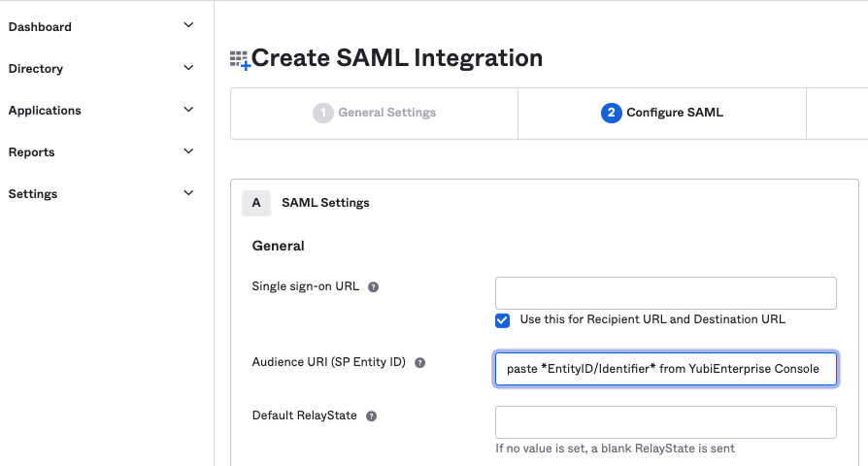Uncheck Use this for Recipient URL checkbox

coord(503,320)
